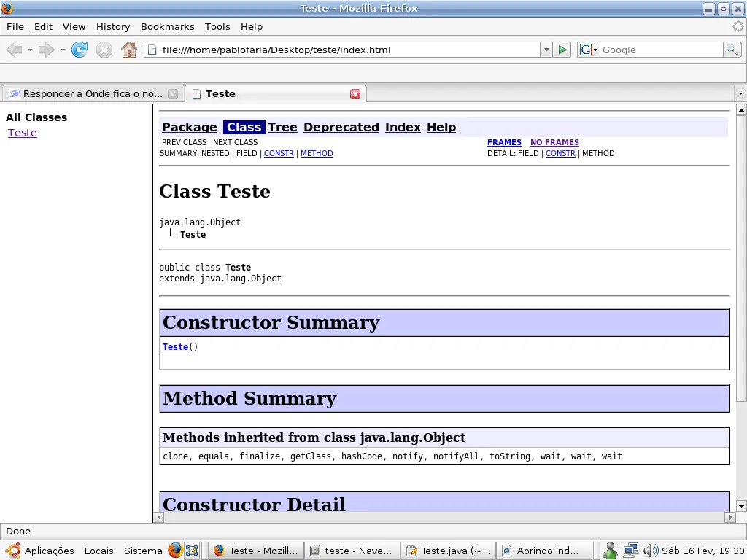Switch to Abrindo ind... taskbar window
747x560 pixels.
pyautogui.click(x=544, y=551)
